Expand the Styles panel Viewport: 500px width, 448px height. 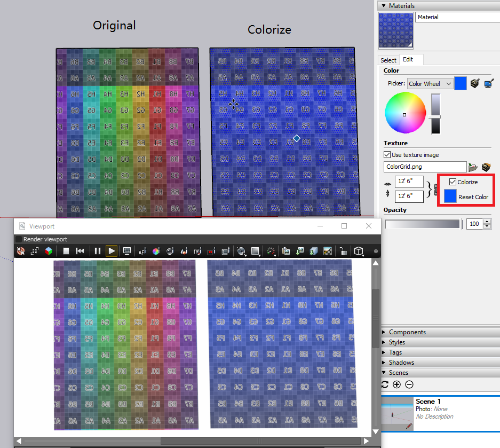[x=384, y=342]
